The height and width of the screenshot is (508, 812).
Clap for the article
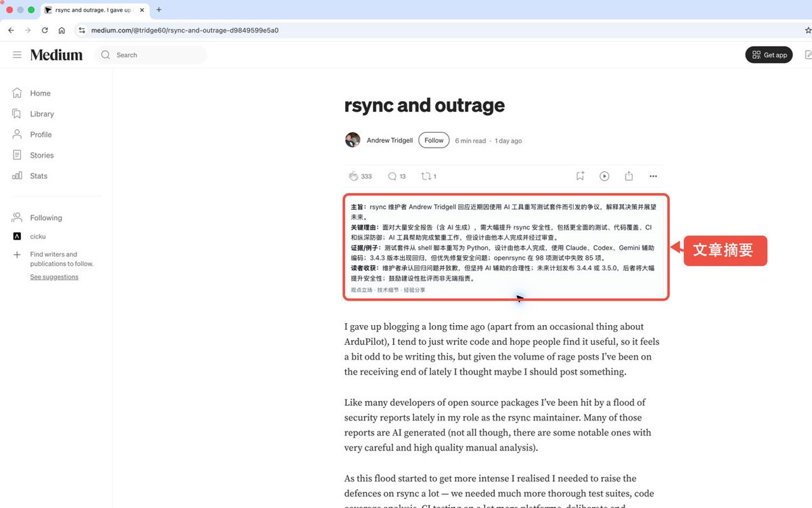pos(353,176)
